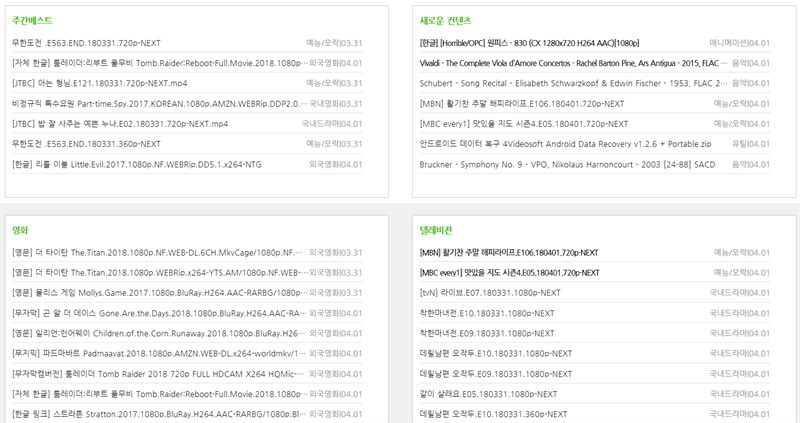Open 비정규직 특수요원 Part-time Spy entry
Viewport: 800px width, 423px height.
[x=160, y=104]
